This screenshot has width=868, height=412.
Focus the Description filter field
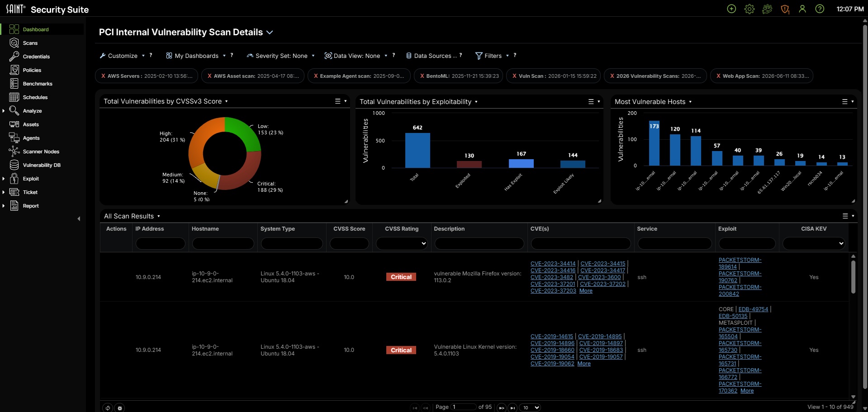pos(479,244)
